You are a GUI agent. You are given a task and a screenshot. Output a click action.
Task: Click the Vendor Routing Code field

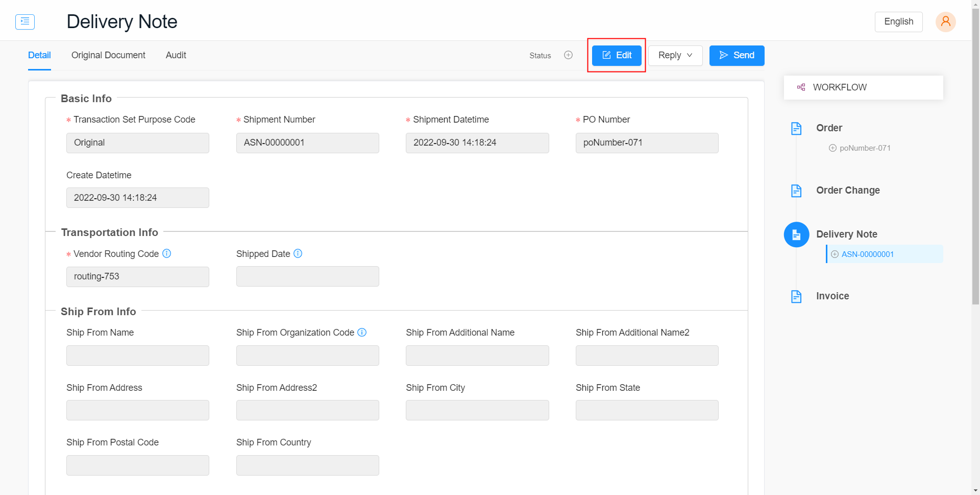138,276
